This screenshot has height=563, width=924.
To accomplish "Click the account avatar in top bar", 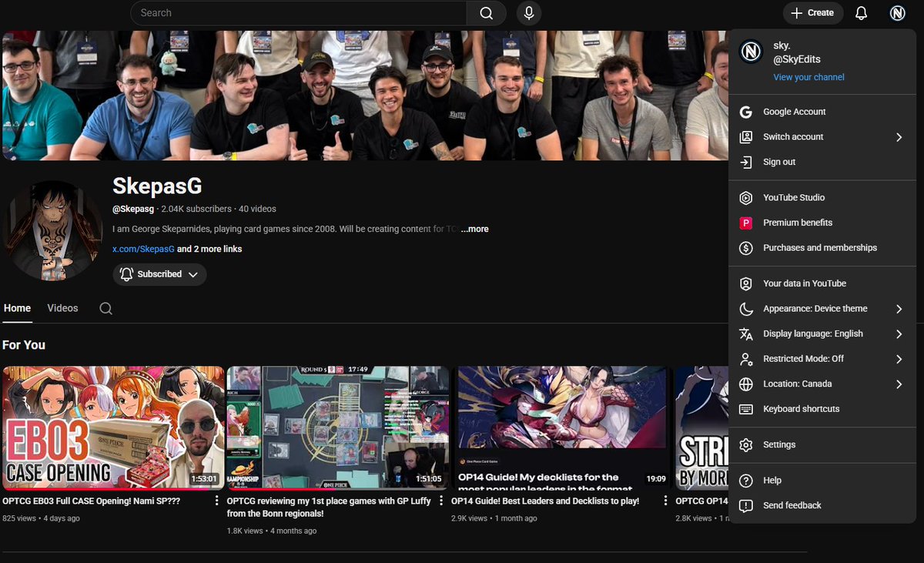I will pyautogui.click(x=897, y=13).
